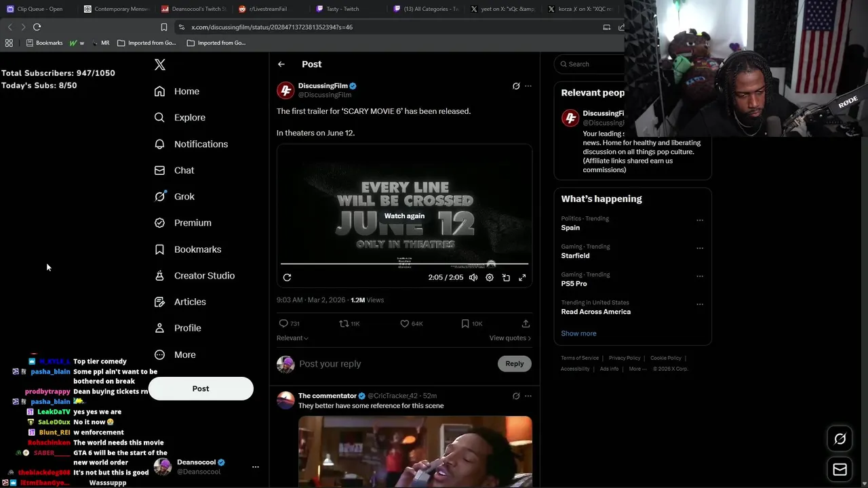Open Terms of Service footer link
The image size is (868, 488).
[x=580, y=358]
